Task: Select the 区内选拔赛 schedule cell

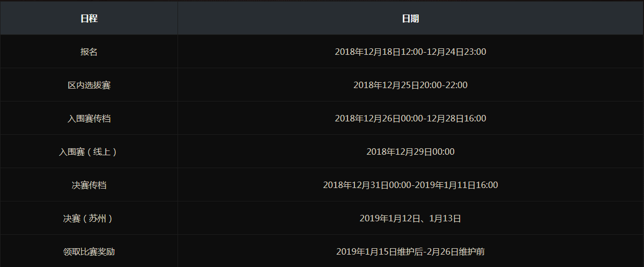Action: 89,85
